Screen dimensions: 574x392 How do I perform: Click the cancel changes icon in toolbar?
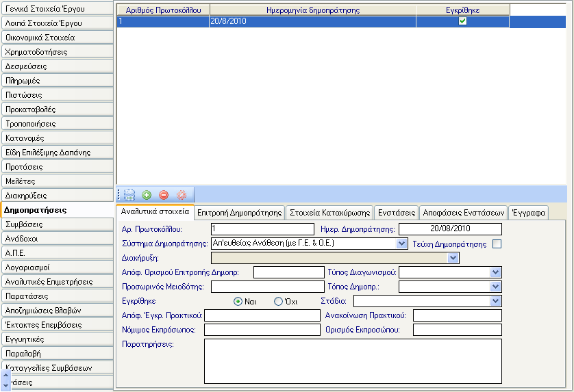182,195
